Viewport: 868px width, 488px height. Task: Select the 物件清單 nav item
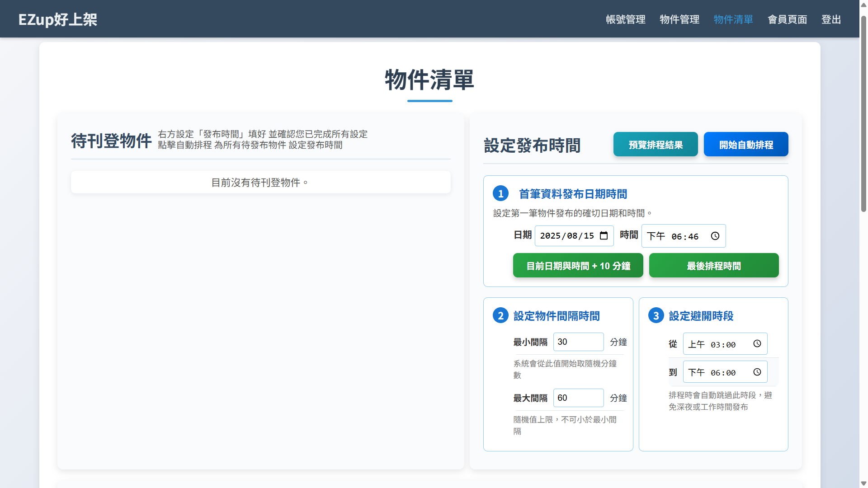click(x=733, y=19)
